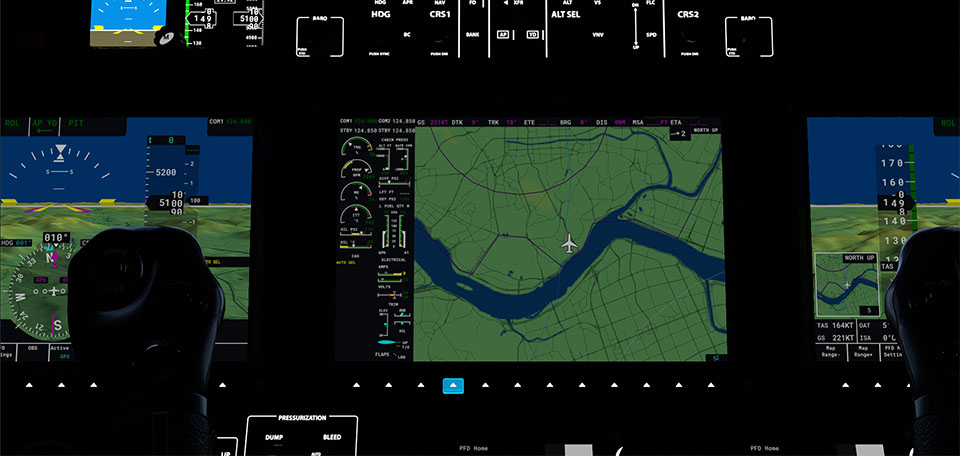Click the ITT temperature gauge on the MFD
Viewport: 960px width, 461px height.
click(x=357, y=214)
